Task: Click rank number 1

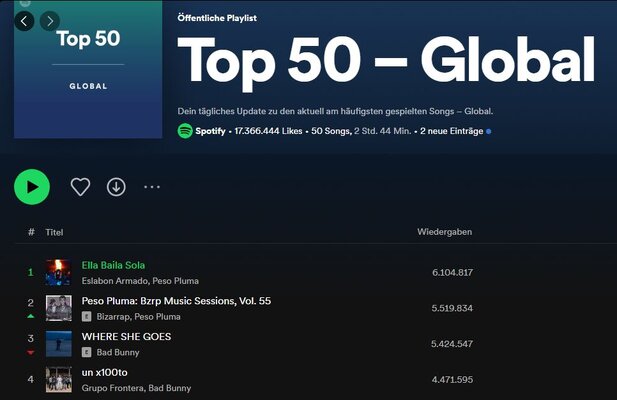Action: 31,272
